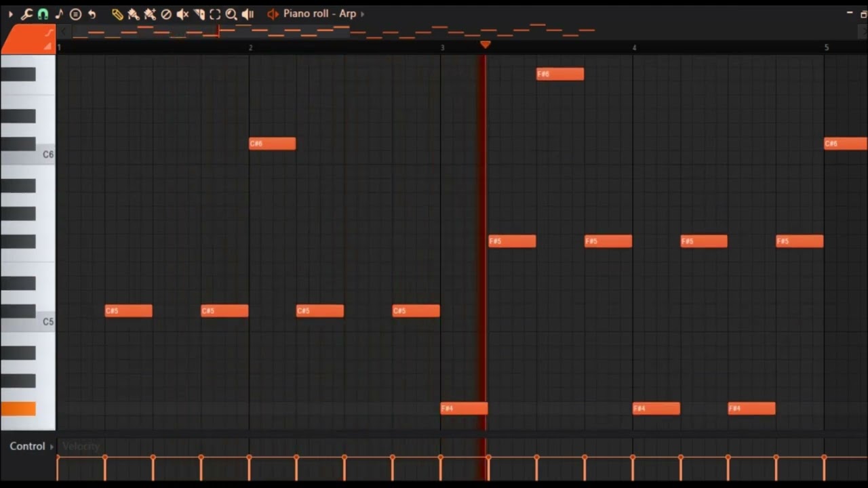Click the timeline scroll left arrow
Screen dimensions: 868x488
(64, 31)
